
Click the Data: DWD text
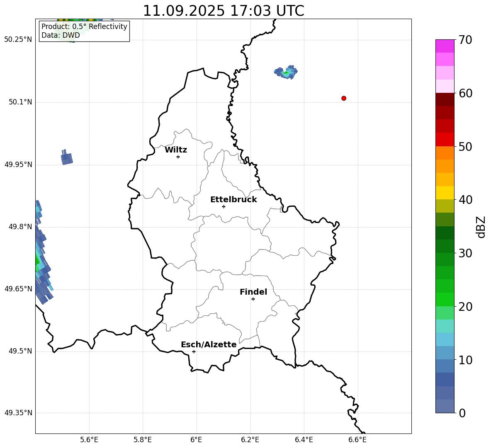(61, 35)
